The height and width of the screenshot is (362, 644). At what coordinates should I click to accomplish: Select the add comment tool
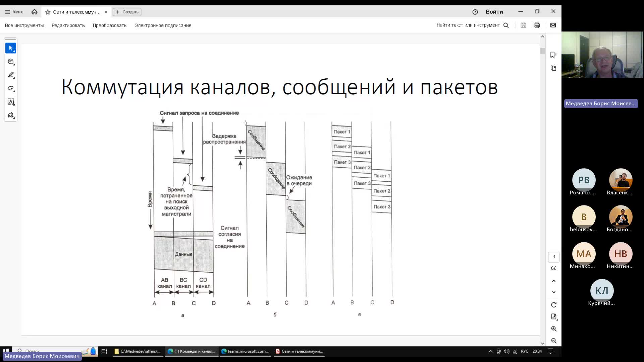point(11,62)
